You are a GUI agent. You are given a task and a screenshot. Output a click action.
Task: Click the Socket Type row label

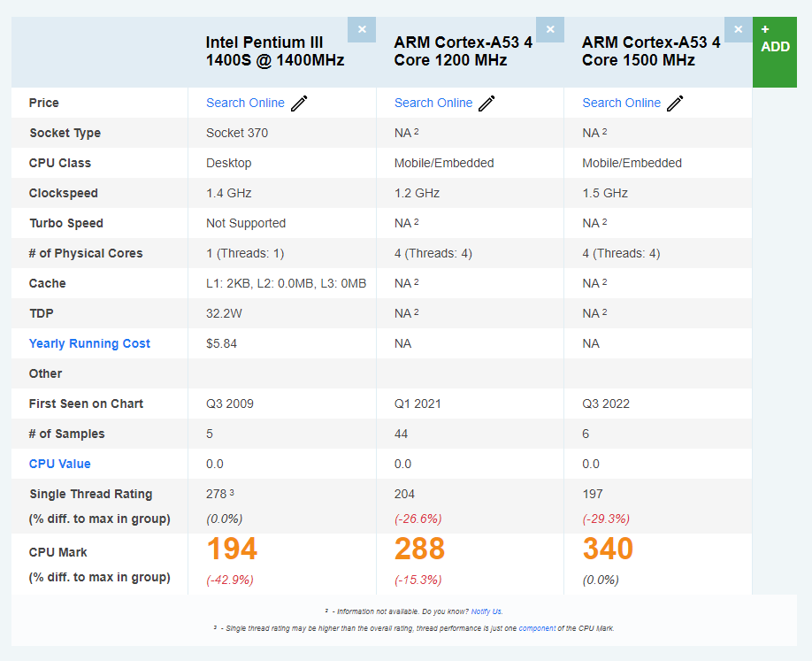(x=65, y=133)
